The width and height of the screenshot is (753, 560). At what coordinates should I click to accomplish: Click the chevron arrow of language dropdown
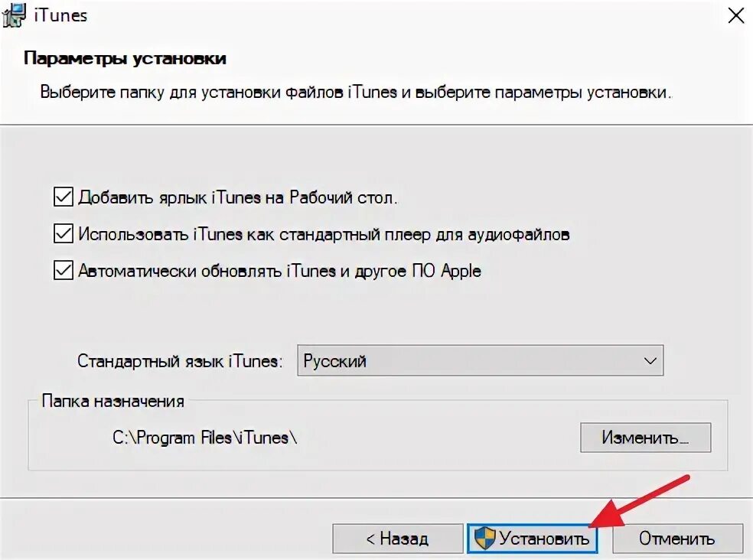coord(650,360)
